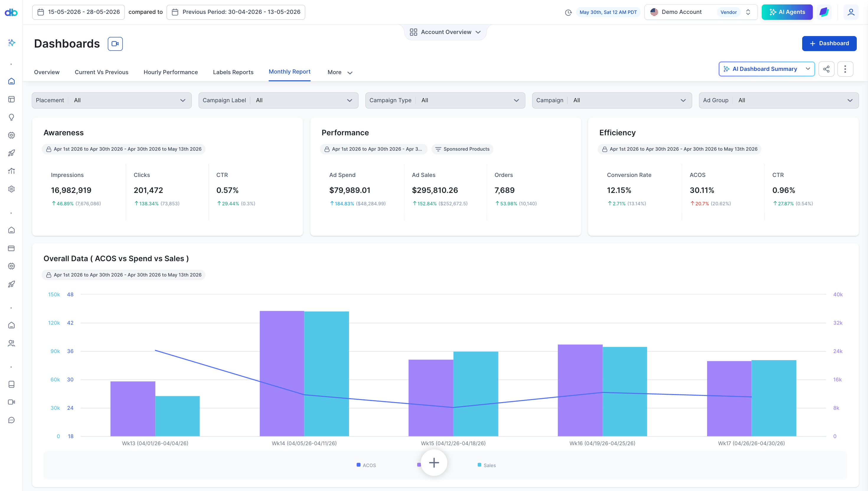Click lock icon on Awareness date chip
The width and height of the screenshot is (868, 491).
(49, 149)
